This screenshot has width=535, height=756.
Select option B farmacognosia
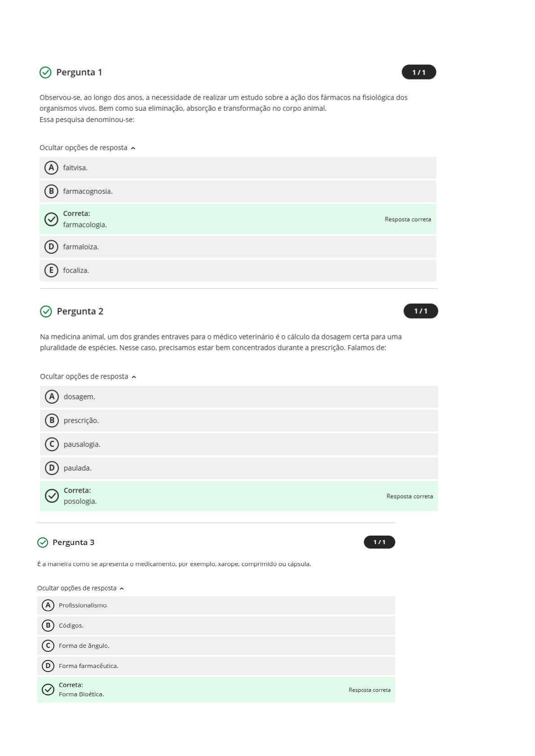click(238, 191)
